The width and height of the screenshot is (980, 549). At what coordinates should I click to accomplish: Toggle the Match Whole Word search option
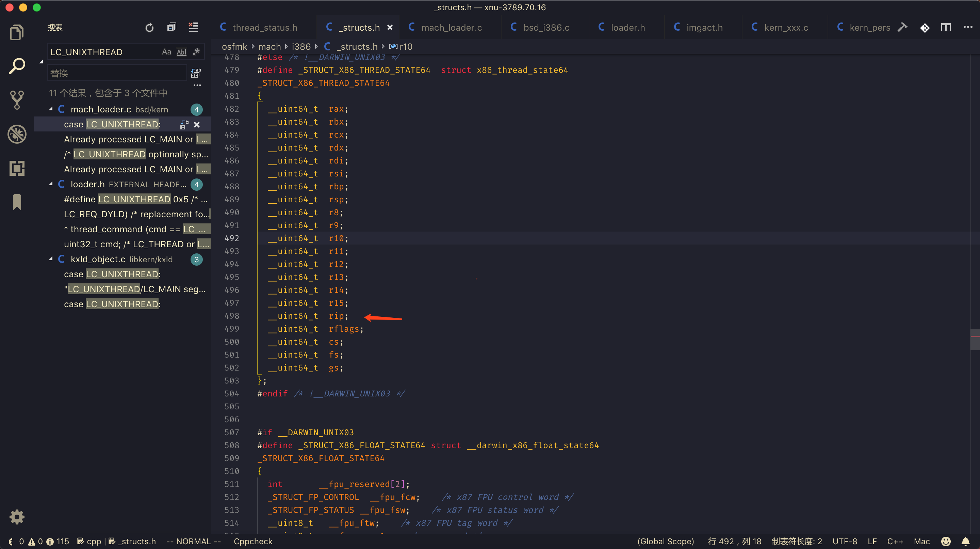(x=181, y=52)
